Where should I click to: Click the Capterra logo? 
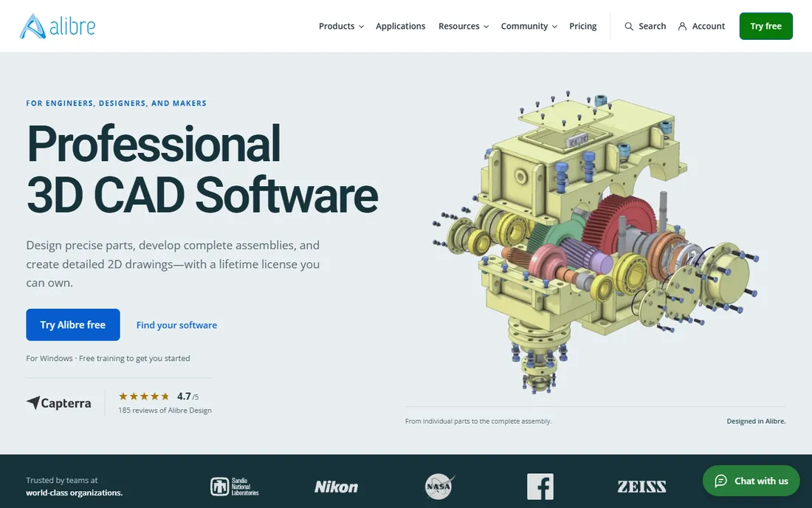pyautogui.click(x=58, y=403)
